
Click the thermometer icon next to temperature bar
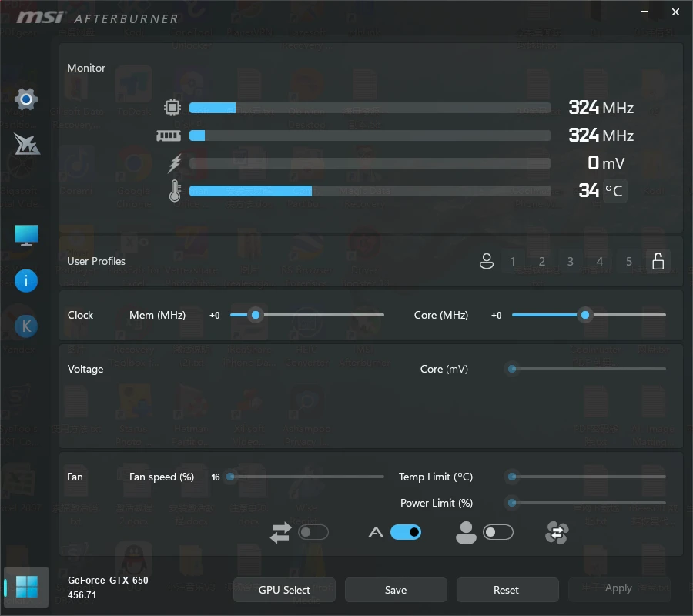tap(175, 190)
